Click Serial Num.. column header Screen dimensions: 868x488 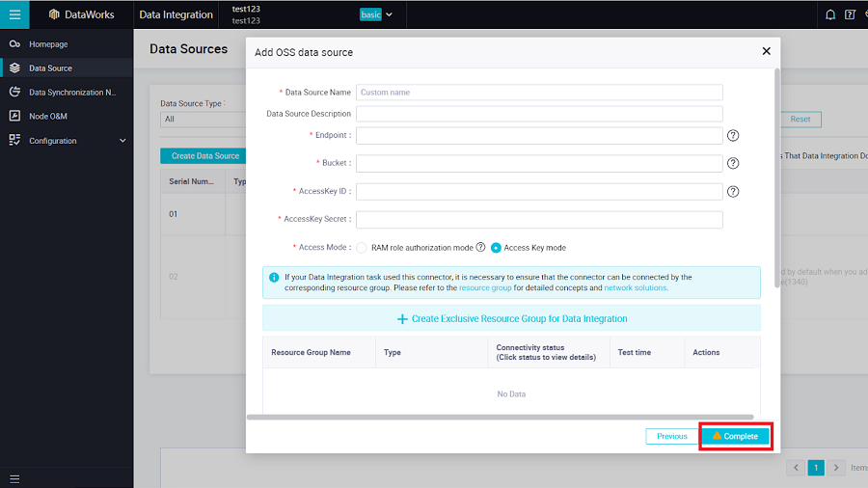(192, 181)
